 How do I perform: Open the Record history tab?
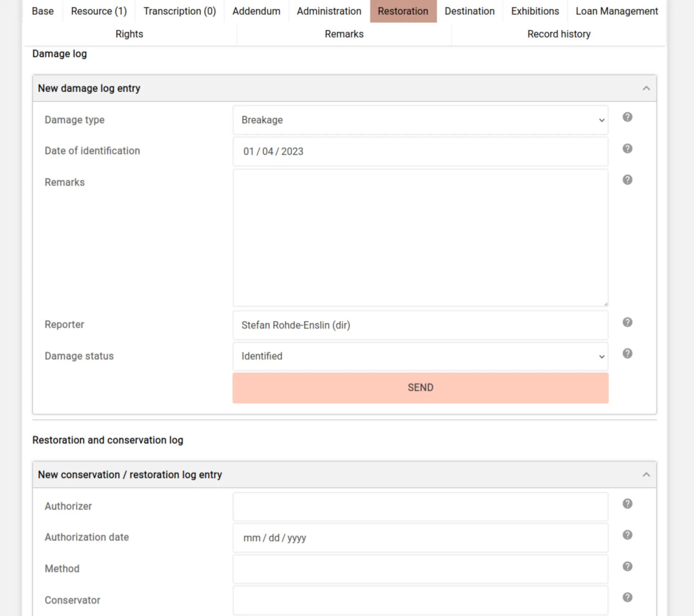click(x=559, y=34)
